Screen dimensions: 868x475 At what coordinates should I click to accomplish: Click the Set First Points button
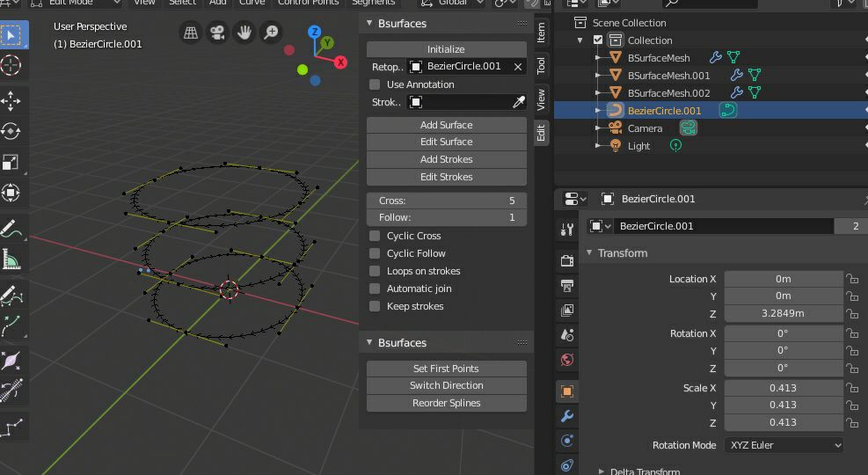pos(446,369)
